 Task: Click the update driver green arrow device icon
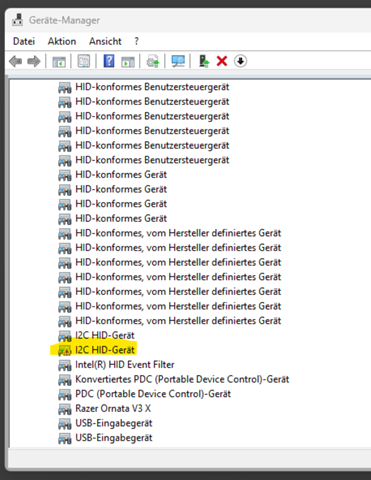pyautogui.click(x=204, y=61)
